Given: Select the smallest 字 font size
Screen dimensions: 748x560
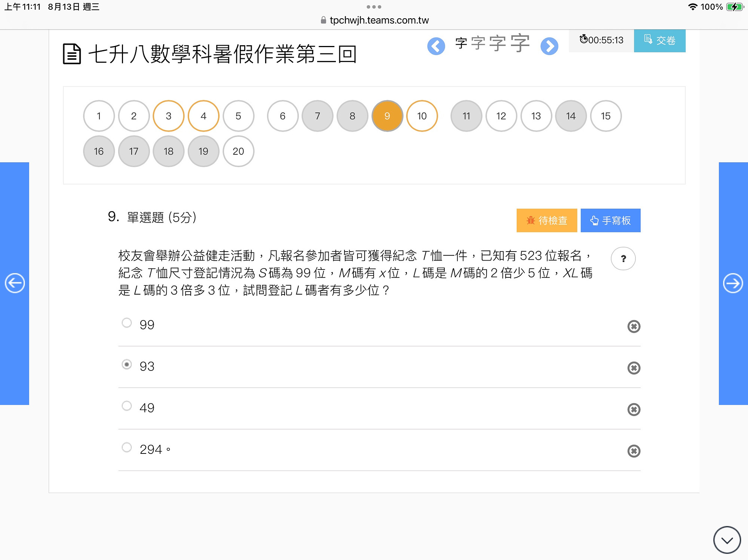Looking at the screenshot, I should click(461, 43).
